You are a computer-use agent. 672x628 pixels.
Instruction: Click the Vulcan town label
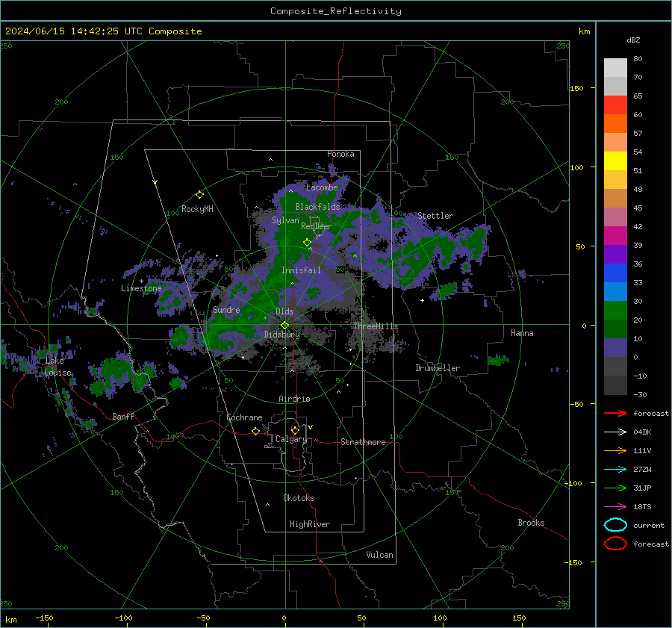379,555
